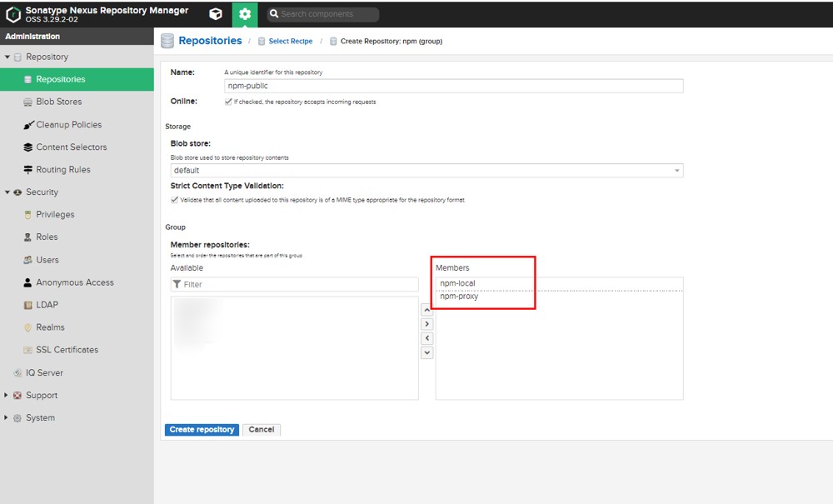Expand the Support tree section

coord(7,395)
